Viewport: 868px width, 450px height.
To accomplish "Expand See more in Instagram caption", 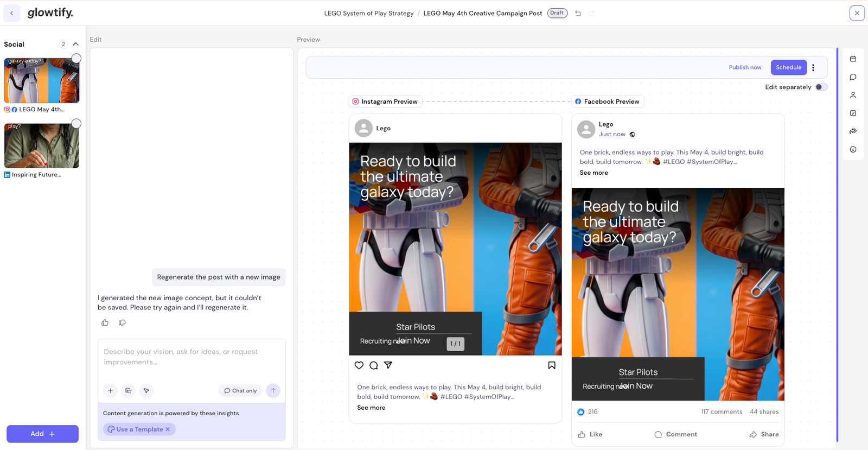I will [371, 408].
